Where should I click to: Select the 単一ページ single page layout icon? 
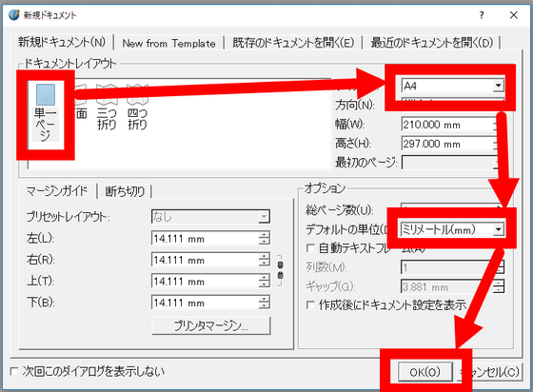46,112
